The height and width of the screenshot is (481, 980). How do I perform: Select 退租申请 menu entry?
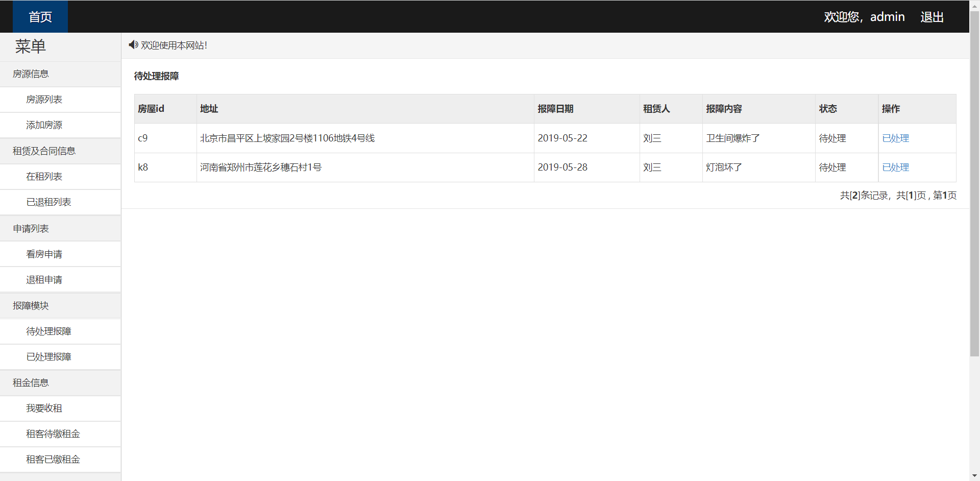point(44,280)
